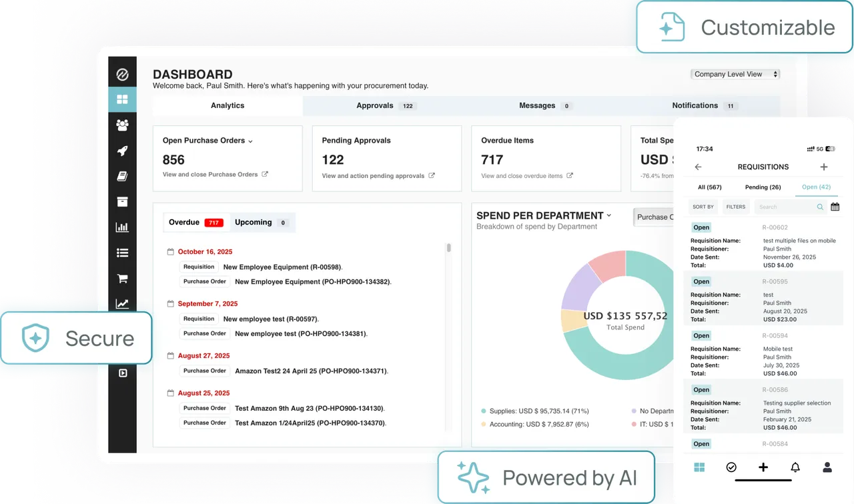Tap the checkmark approvals icon in mobile bar
The image size is (854, 504).
(x=731, y=467)
